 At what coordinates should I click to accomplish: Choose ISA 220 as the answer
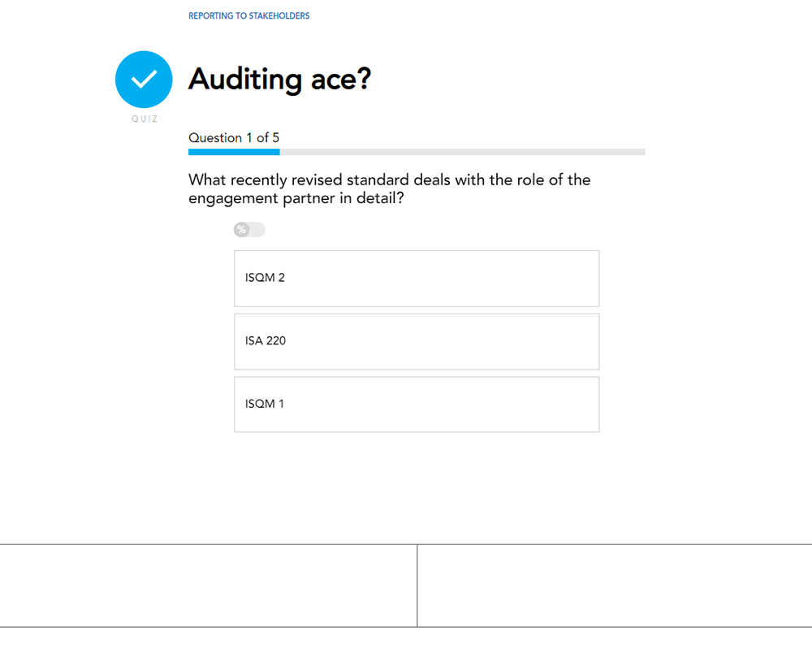tap(417, 341)
